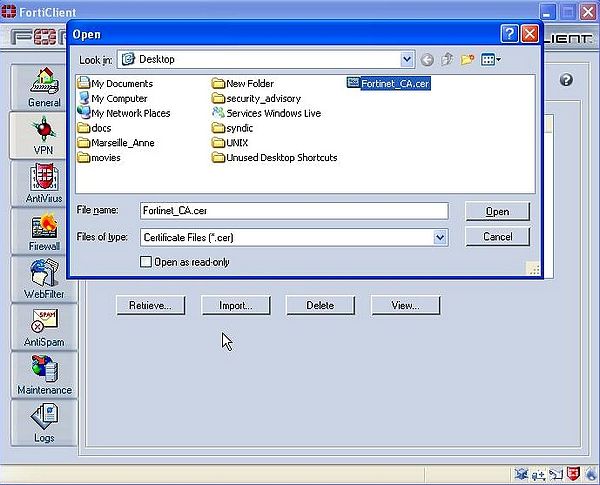Open the AntiSpam section
This screenshot has width=600, height=485.
tap(44, 327)
